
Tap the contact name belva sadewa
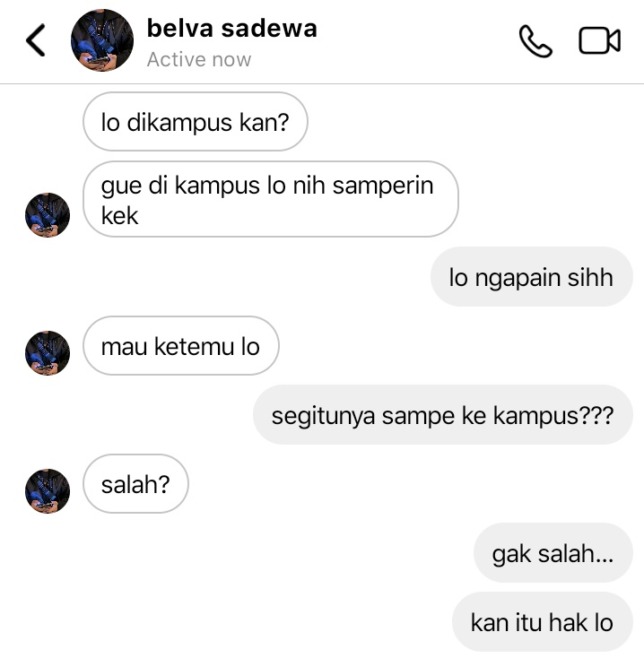[231, 29]
